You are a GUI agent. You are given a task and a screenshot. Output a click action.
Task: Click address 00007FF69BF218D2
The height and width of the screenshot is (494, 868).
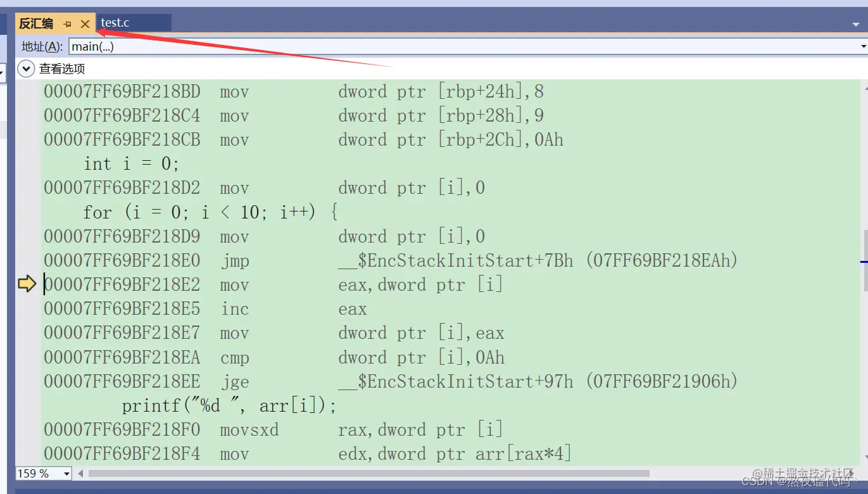122,188
